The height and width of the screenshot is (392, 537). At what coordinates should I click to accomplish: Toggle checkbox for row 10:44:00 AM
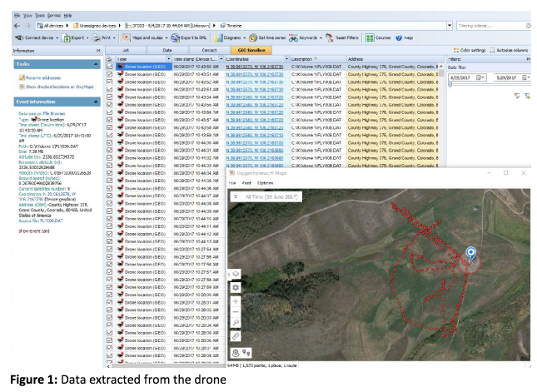pyautogui.click(x=109, y=142)
